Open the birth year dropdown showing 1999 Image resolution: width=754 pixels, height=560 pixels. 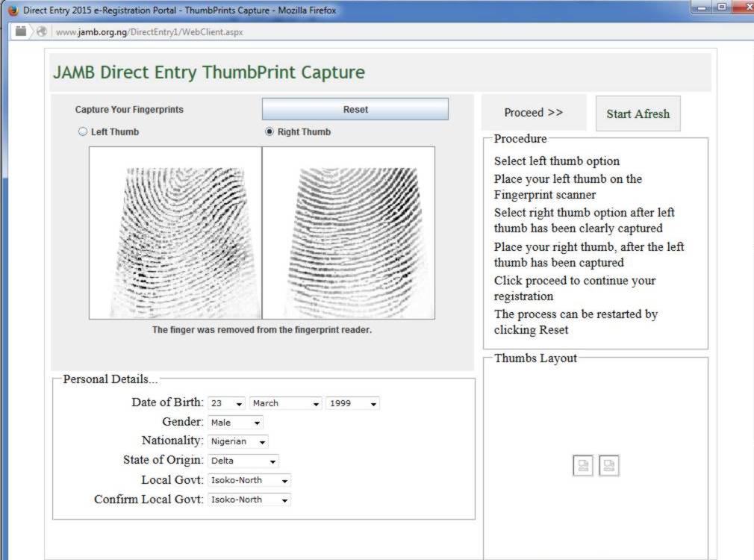pos(352,403)
